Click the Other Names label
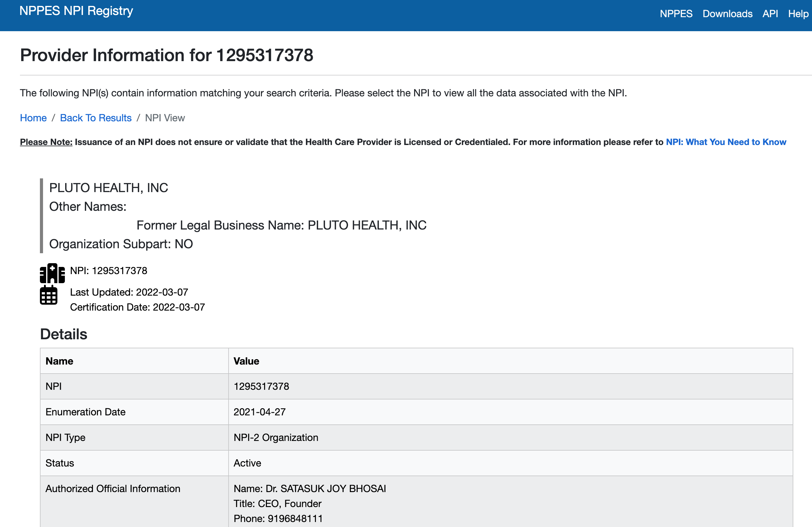 [88, 206]
